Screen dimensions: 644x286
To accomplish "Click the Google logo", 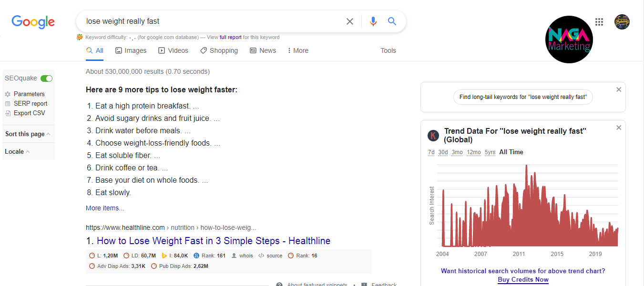I will click(33, 22).
